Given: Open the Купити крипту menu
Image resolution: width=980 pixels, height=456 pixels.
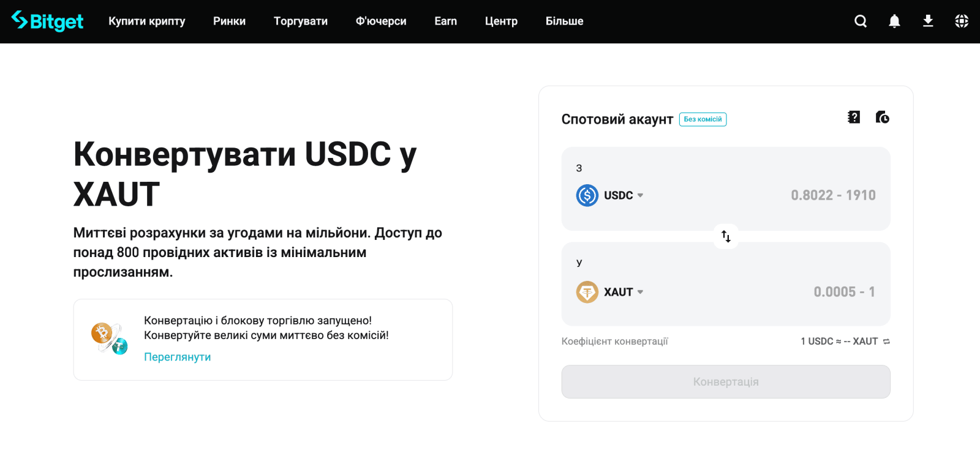Looking at the screenshot, I should (146, 21).
